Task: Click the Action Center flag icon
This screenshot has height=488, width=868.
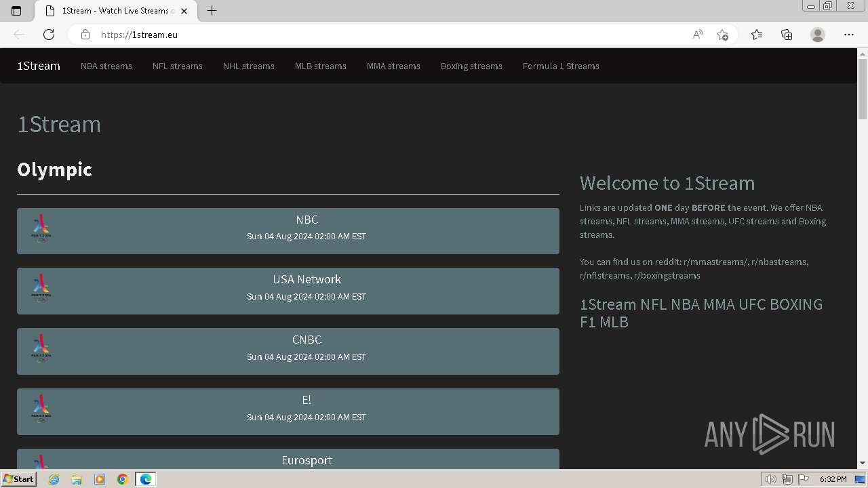Action: pyautogui.click(x=804, y=479)
